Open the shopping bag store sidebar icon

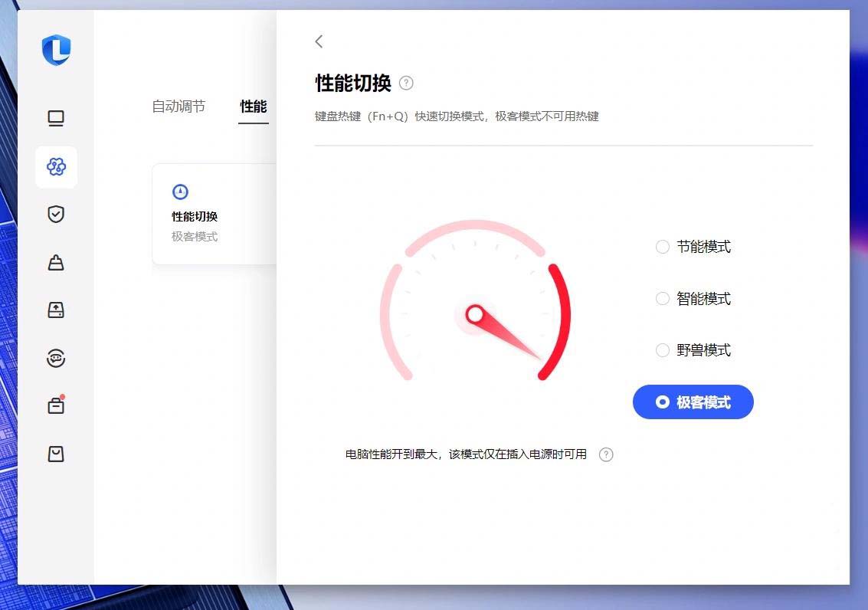[56, 454]
